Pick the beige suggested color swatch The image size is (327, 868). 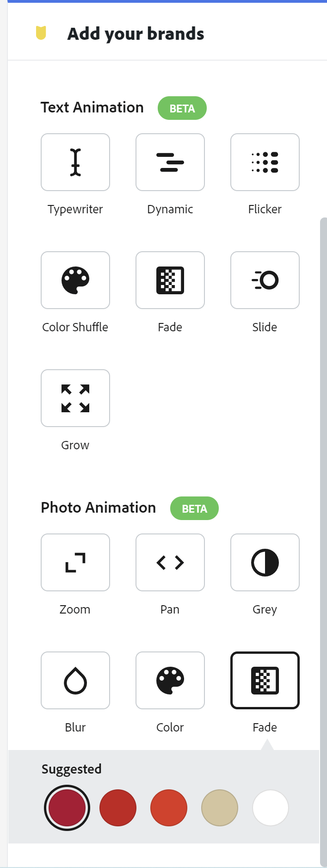(220, 808)
